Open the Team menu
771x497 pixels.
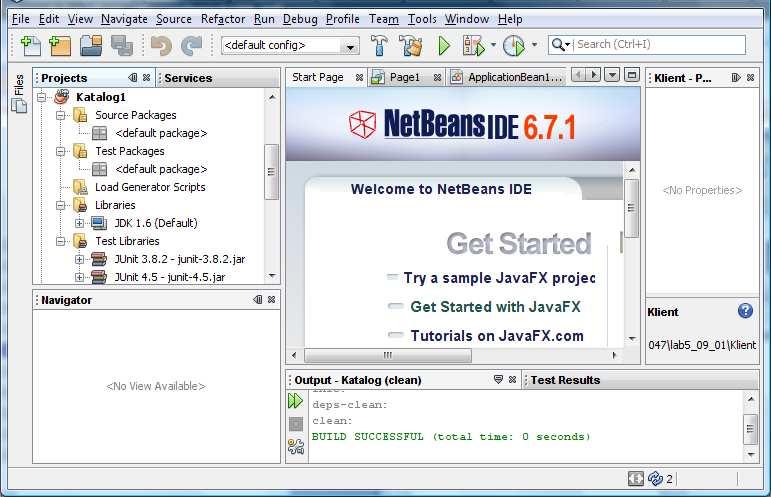tap(384, 19)
